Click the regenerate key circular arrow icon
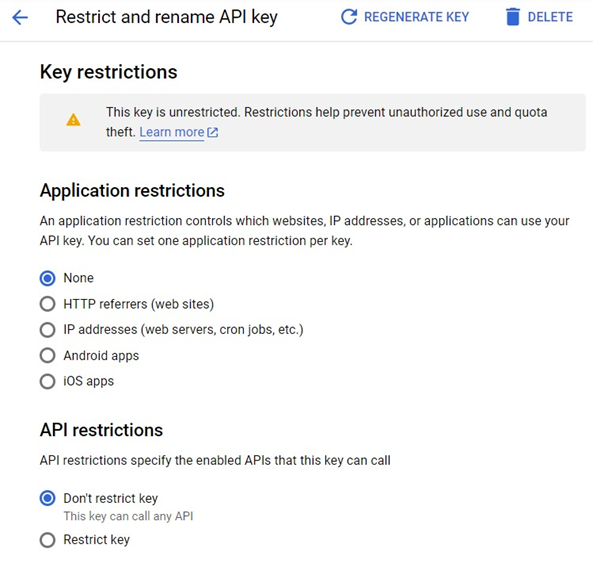 349,17
